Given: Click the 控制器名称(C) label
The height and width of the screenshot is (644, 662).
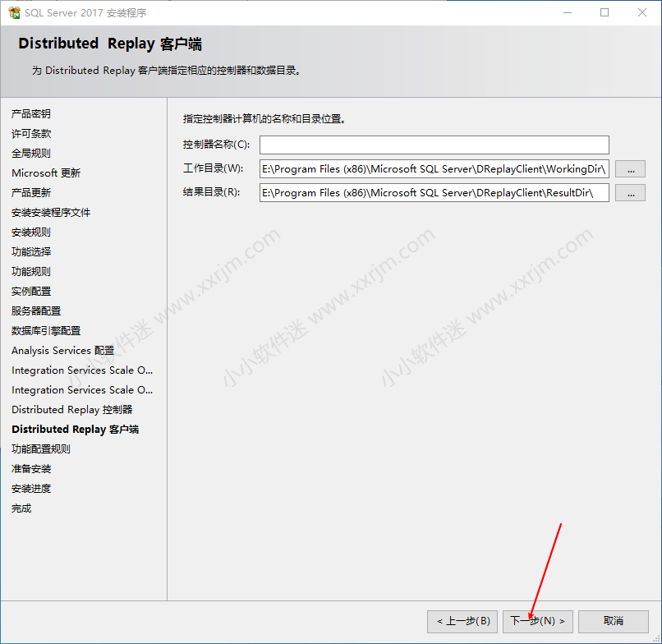Looking at the screenshot, I should pos(216,145).
